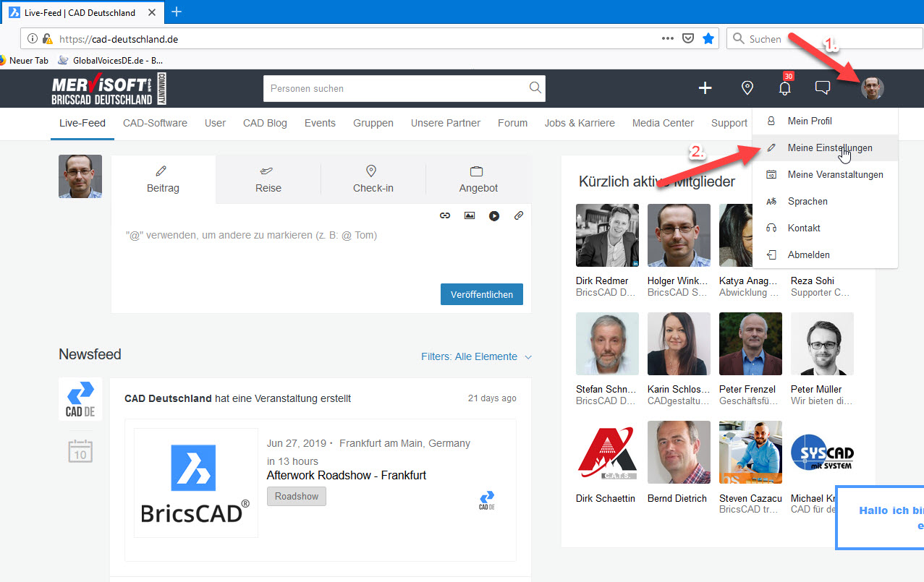Click the link icon in post editor
Image resolution: width=924 pixels, height=582 pixels.
445,215
